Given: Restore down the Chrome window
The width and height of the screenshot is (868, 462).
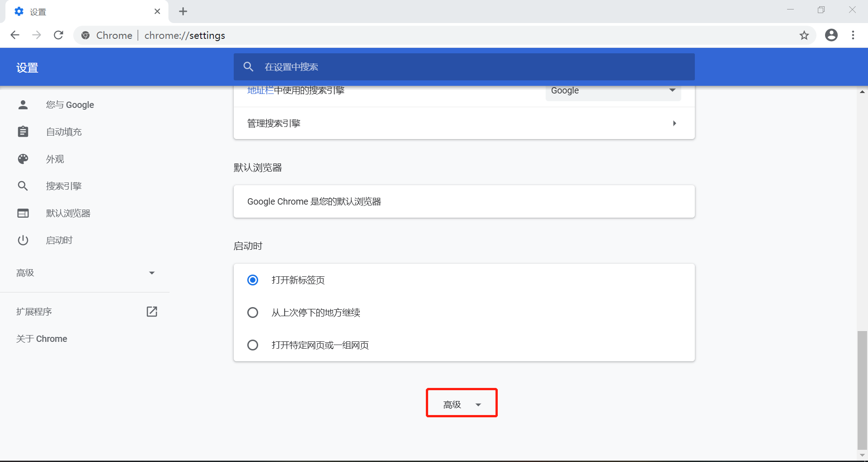Looking at the screenshot, I should 821,9.
